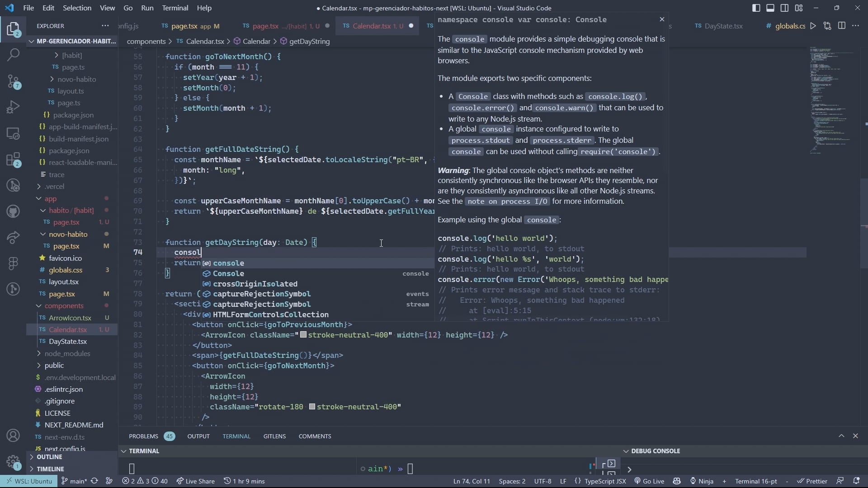This screenshot has width=868, height=488.
Task: Expand the node_modules folder
Action: pyautogui.click(x=67, y=353)
